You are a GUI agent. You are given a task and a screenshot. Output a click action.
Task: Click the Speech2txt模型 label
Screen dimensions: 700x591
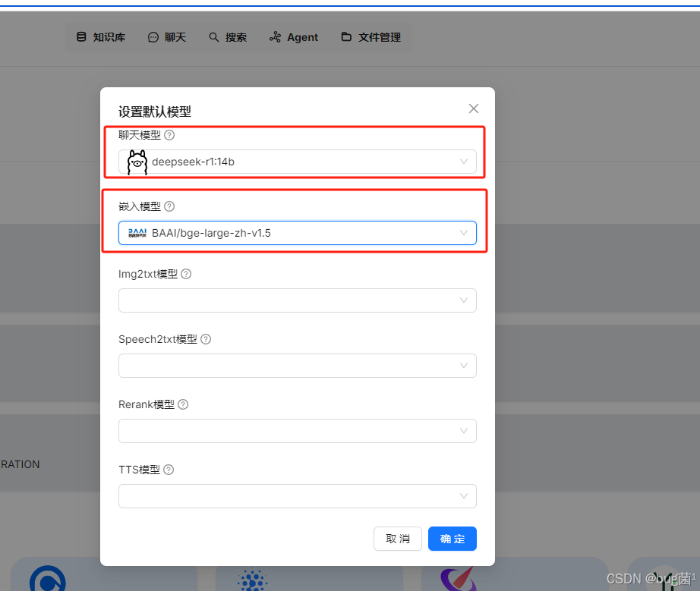pyautogui.click(x=158, y=339)
